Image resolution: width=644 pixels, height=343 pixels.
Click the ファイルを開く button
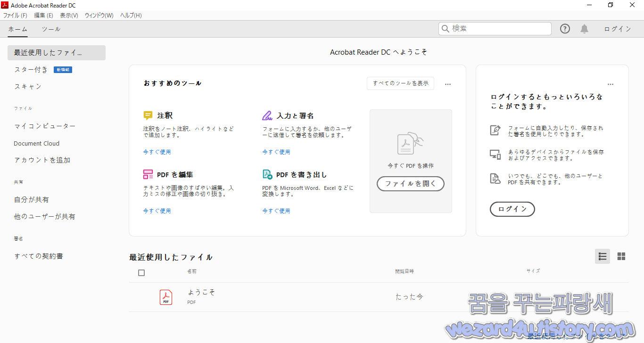click(411, 184)
